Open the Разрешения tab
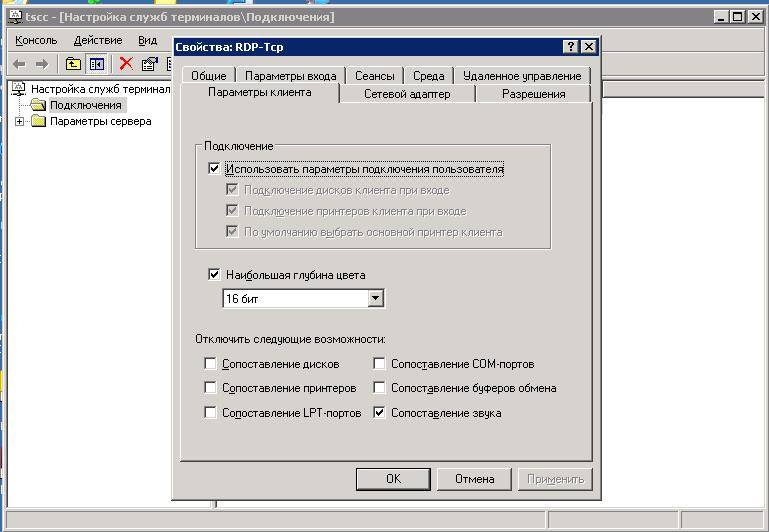769x532 pixels. 534,94
